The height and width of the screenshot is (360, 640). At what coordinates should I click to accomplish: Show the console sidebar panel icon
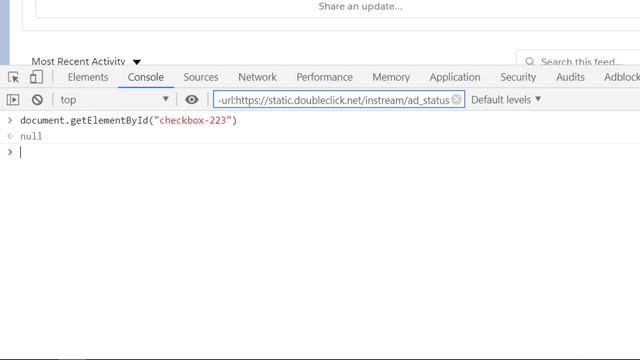13,100
